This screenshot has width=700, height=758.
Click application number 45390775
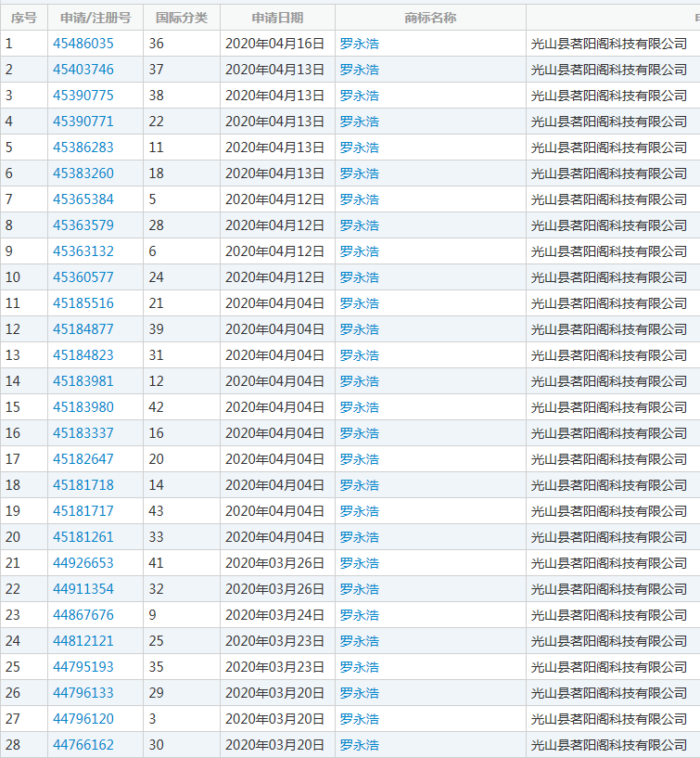(83, 96)
